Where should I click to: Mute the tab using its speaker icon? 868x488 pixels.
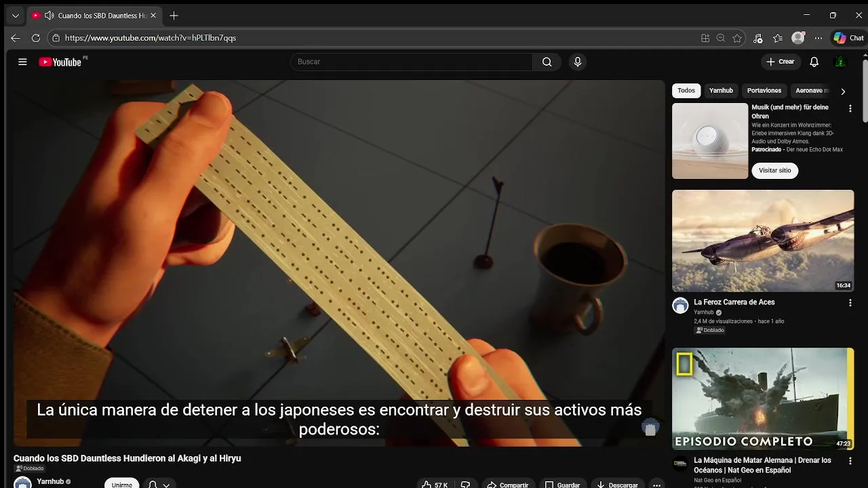coord(49,16)
